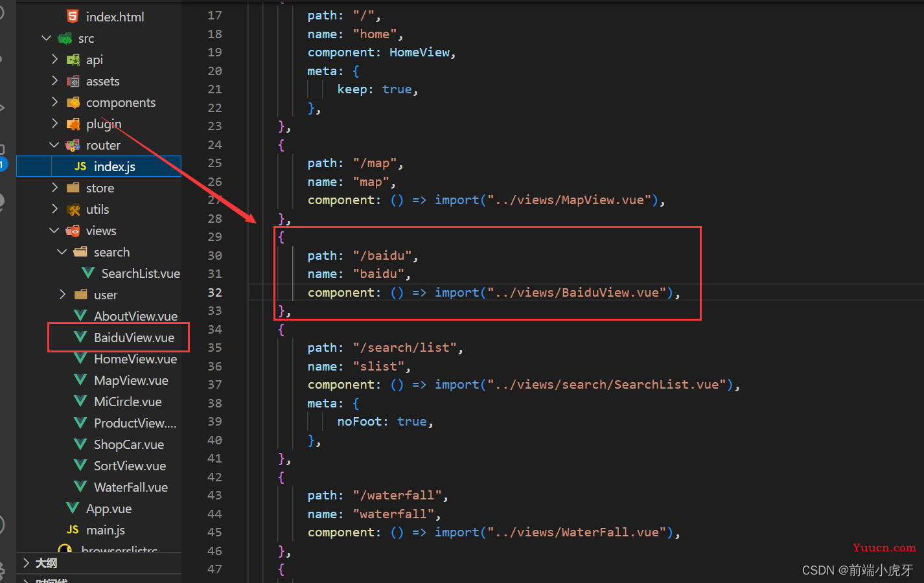Screen dimensions: 924x583
Task: Click line number 32 in the gutter
Action: pyautogui.click(x=214, y=293)
